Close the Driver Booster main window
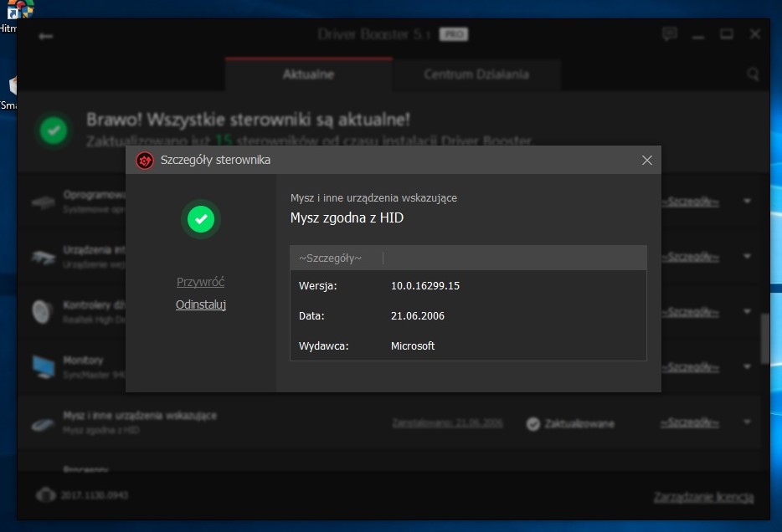Image resolution: width=782 pixels, height=532 pixels. tap(755, 33)
